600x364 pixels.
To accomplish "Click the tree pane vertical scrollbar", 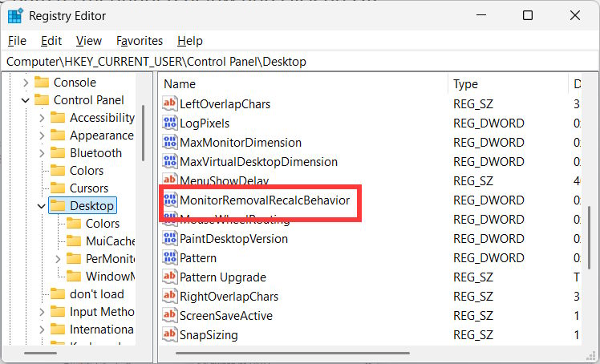I will click(x=143, y=133).
